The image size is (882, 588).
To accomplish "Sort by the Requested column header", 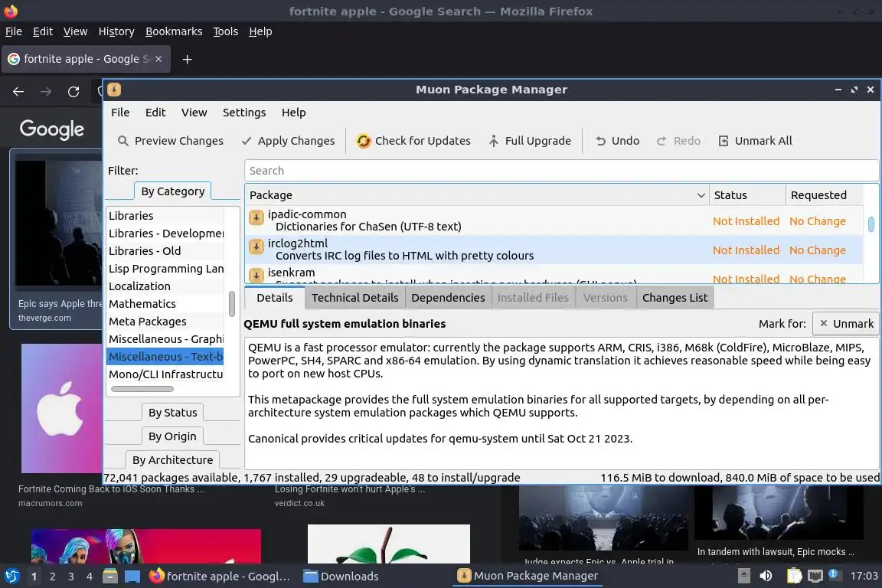I will coord(824,195).
